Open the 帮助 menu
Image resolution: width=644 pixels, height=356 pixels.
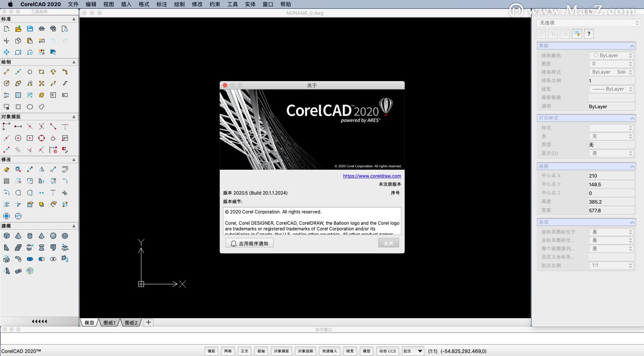point(286,4)
